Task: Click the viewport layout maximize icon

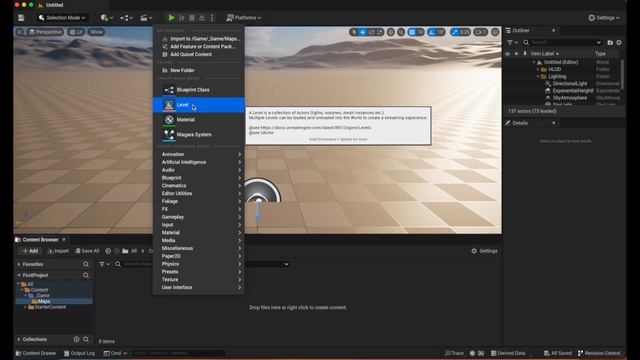Action: (x=495, y=32)
